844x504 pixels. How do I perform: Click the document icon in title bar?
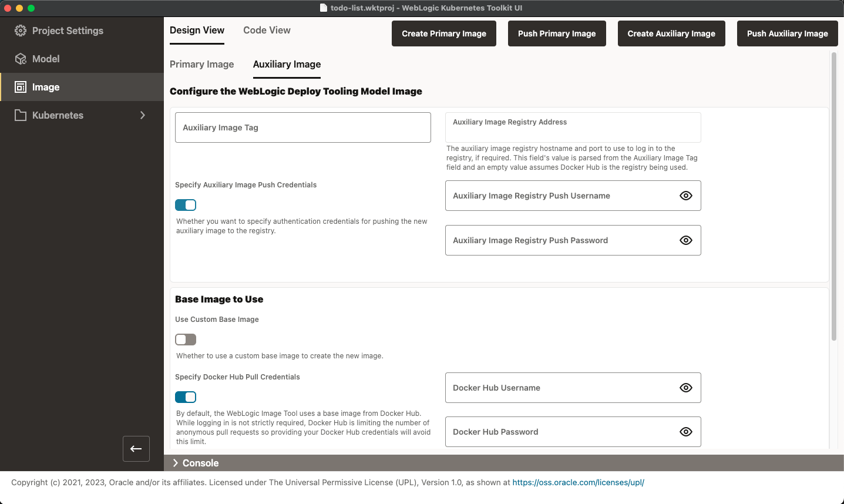(x=324, y=8)
